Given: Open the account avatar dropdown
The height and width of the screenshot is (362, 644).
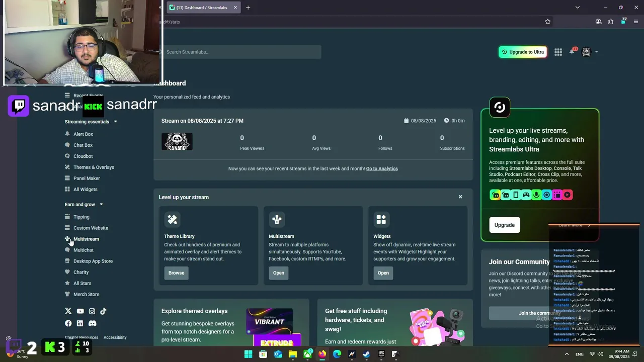Looking at the screenshot, I should pos(590,52).
